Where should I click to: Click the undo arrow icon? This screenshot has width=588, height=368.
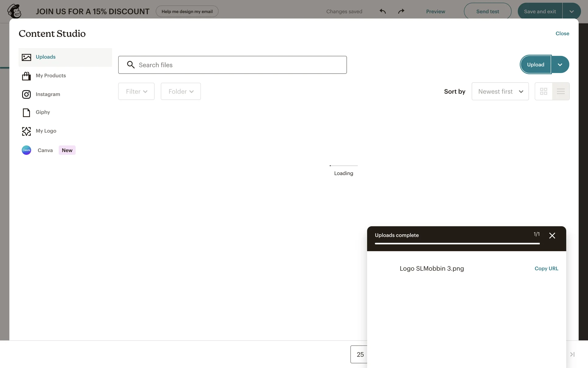(x=383, y=11)
